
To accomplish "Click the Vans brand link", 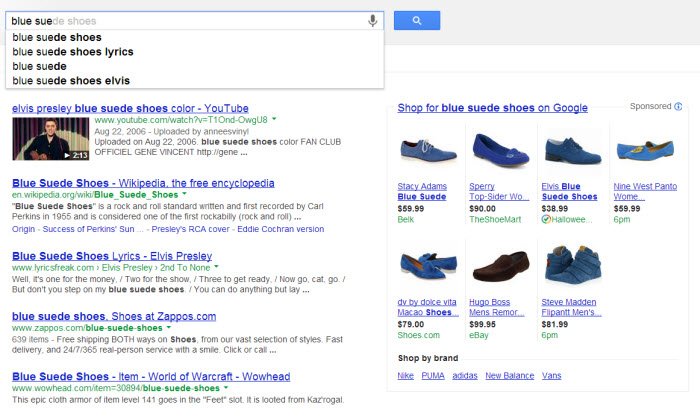I will pyautogui.click(x=551, y=376).
